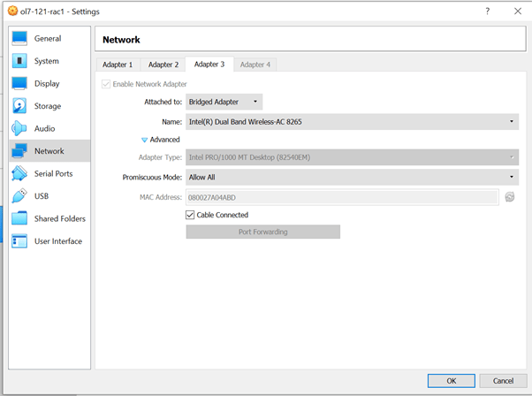This screenshot has width=532, height=396.
Task: Select the Serial Ports icon
Action: (19, 174)
